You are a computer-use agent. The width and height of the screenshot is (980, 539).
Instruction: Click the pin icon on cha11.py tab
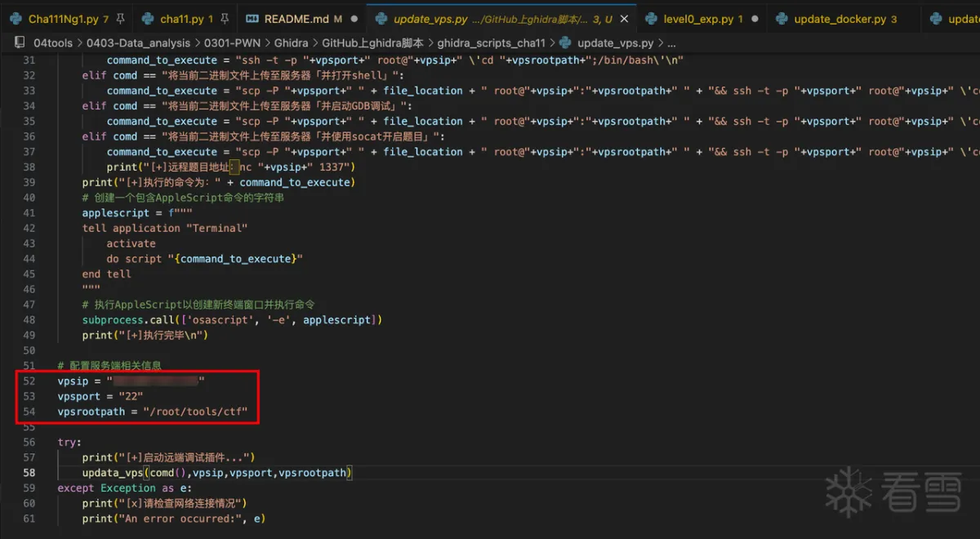(x=225, y=18)
